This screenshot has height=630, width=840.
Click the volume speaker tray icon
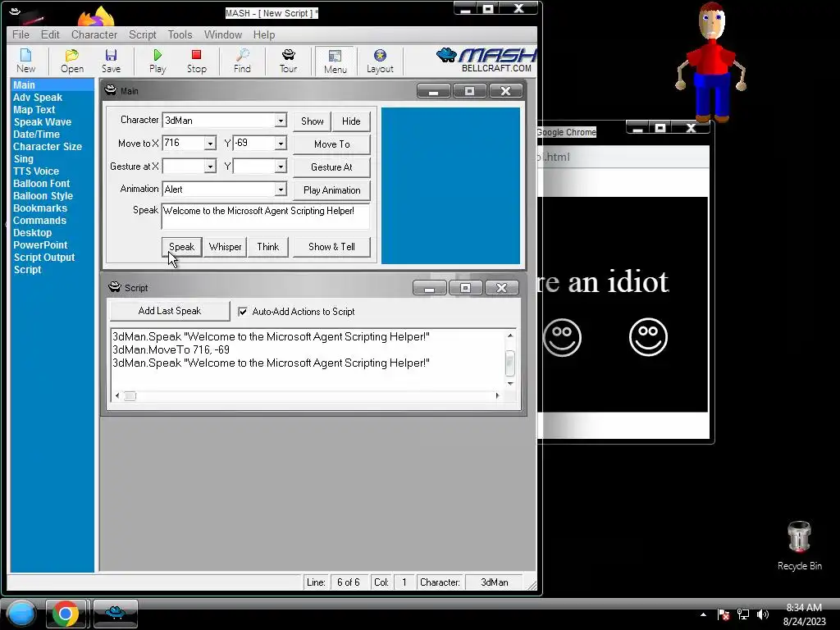pos(763,614)
